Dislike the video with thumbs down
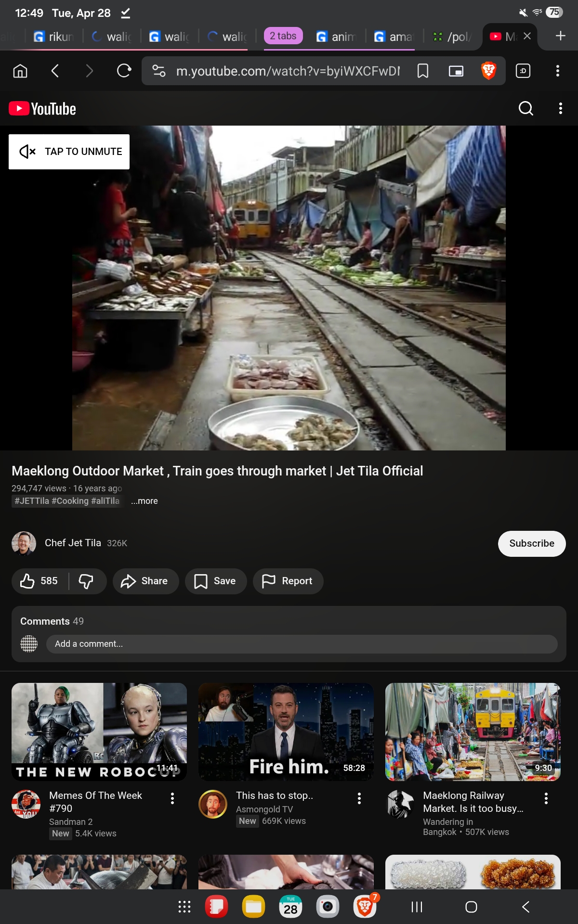Image resolution: width=578 pixels, height=924 pixels. (x=86, y=581)
